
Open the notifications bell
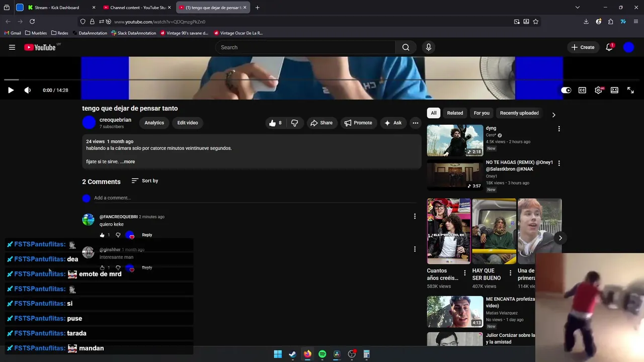click(x=609, y=47)
